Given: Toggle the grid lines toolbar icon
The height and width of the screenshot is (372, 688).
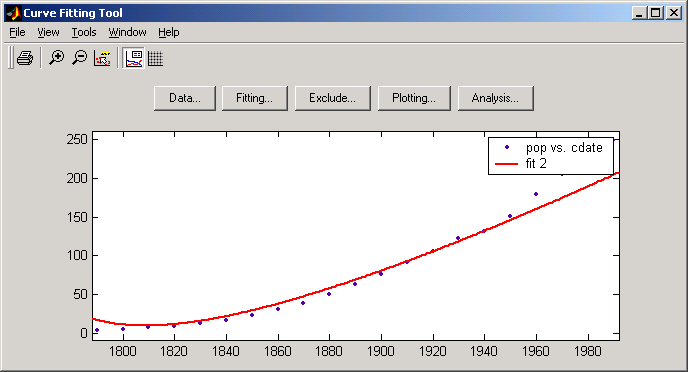Looking at the screenshot, I should tap(155, 58).
